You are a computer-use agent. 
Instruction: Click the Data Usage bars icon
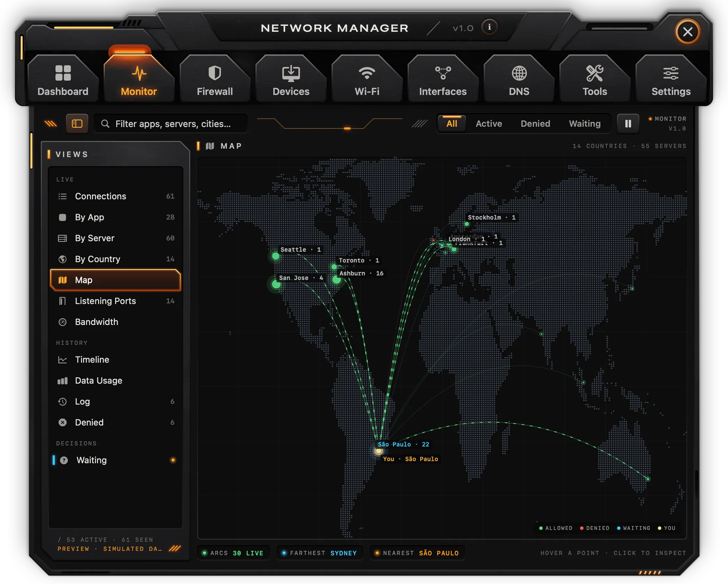click(x=62, y=381)
